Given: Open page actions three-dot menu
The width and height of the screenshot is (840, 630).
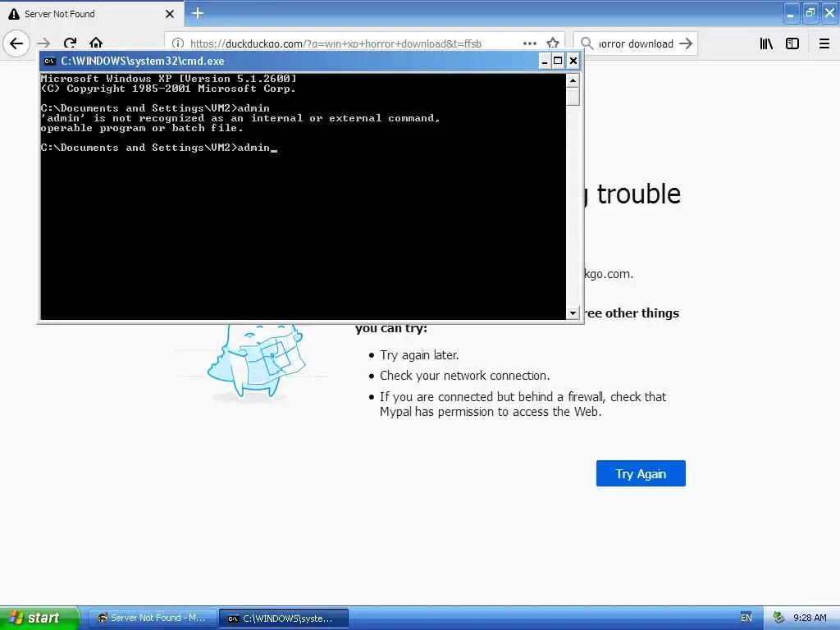Looking at the screenshot, I should pyautogui.click(x=529, y=43).
